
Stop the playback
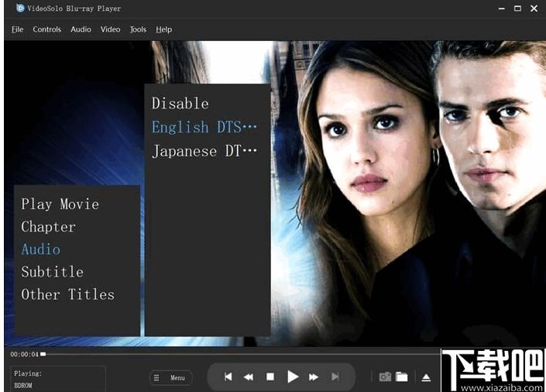click(x=270, y=377)
